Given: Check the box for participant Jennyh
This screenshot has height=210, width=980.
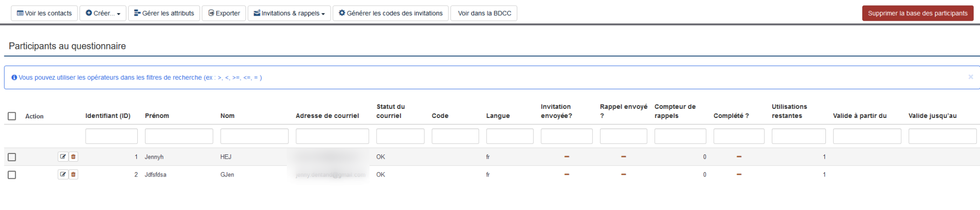Looking at the screenshot, I should 12,157.
